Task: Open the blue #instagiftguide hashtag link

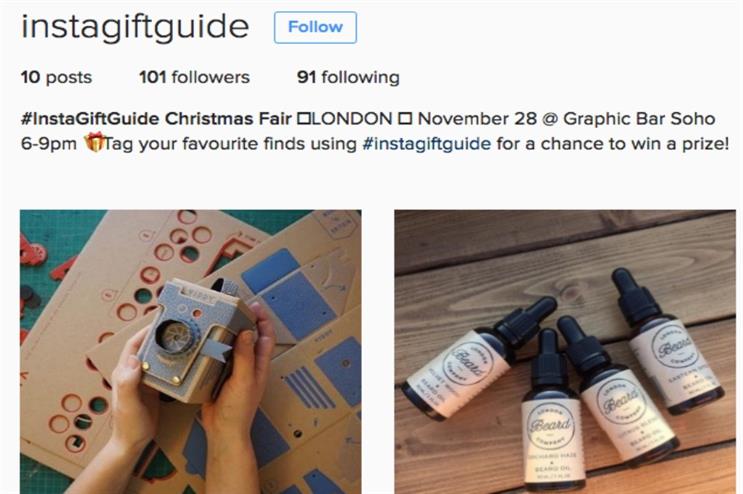Action: [426, 144]
